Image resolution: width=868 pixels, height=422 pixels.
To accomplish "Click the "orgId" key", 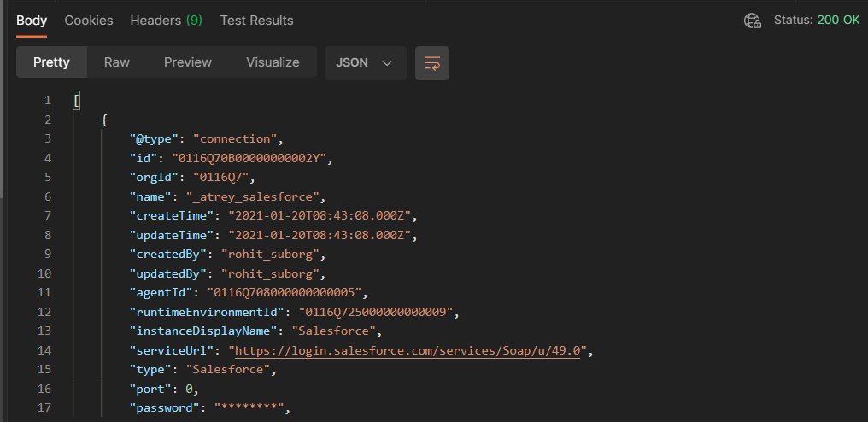I will 154,178.
